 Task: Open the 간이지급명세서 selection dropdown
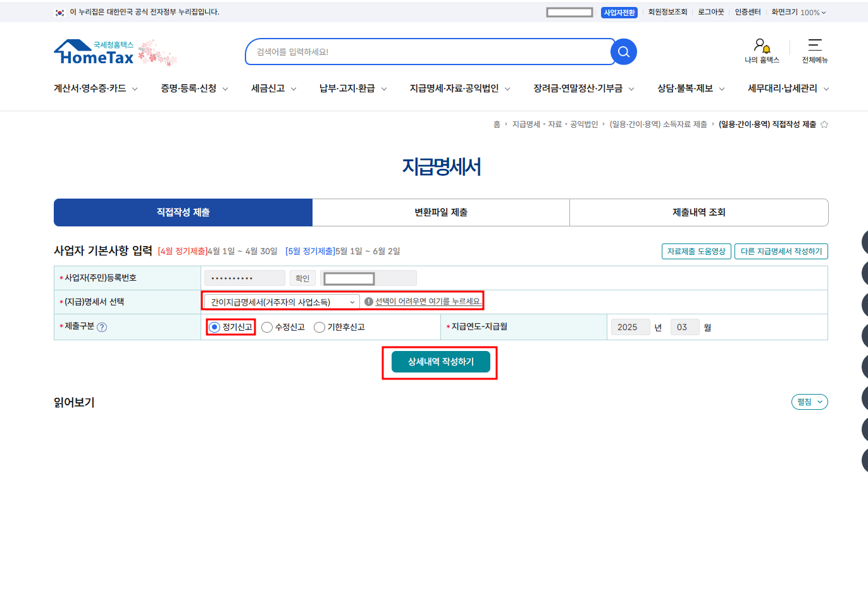coord(281,301)
